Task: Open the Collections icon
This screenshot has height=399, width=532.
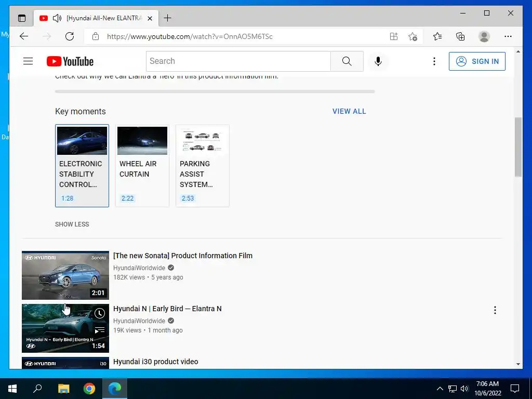Action: pos(460,36)
